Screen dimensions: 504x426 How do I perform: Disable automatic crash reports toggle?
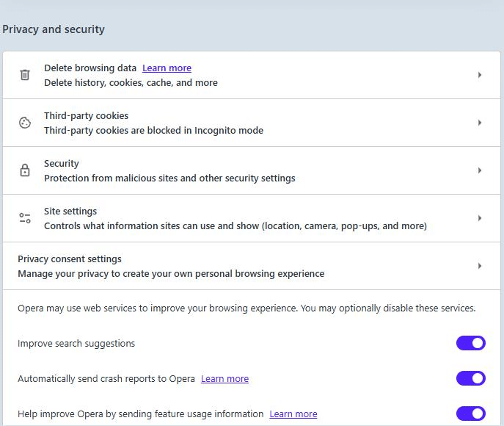pyautogui.click(x=470, y=378)
